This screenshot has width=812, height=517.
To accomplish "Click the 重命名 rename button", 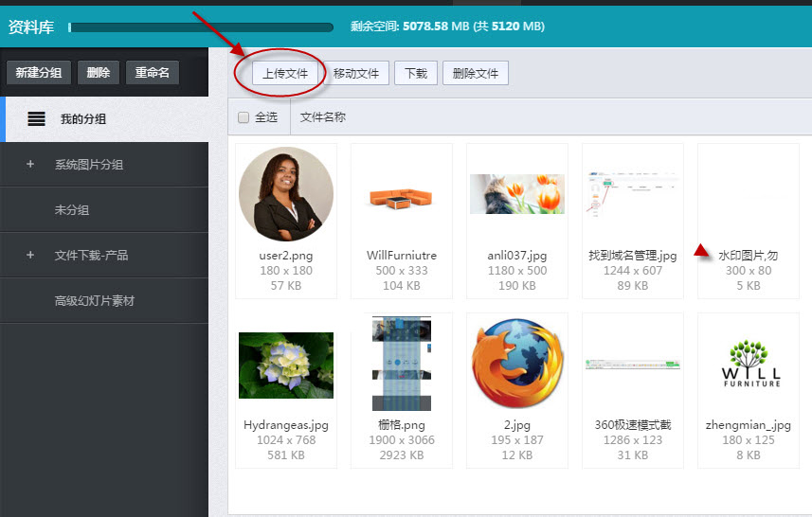I will [x=152, y=73].
